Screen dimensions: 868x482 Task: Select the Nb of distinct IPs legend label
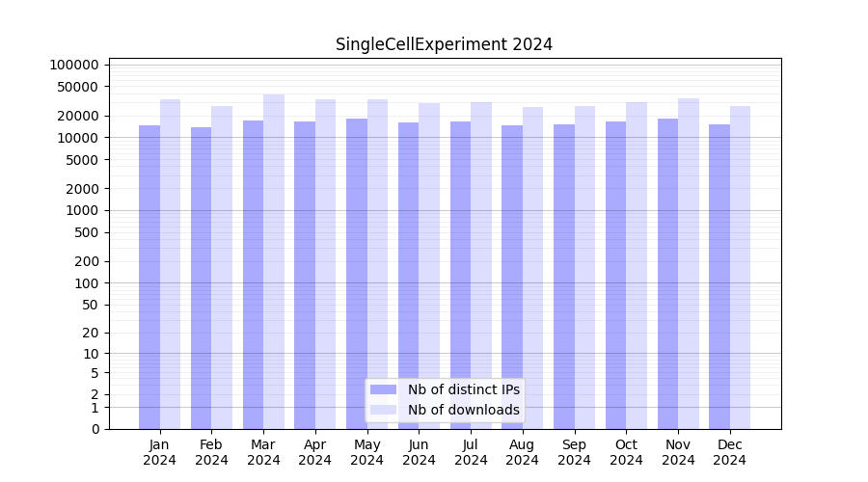pyautogui.click(x=463, y=389)
